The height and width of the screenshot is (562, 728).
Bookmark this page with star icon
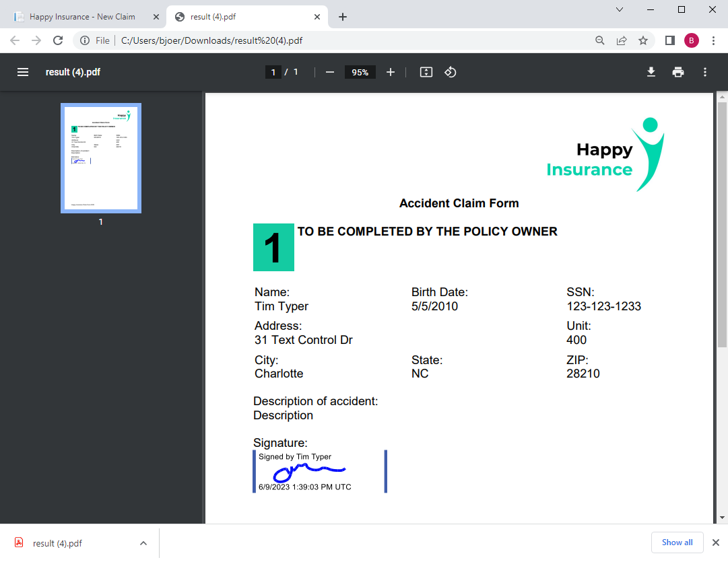point(643,40)
